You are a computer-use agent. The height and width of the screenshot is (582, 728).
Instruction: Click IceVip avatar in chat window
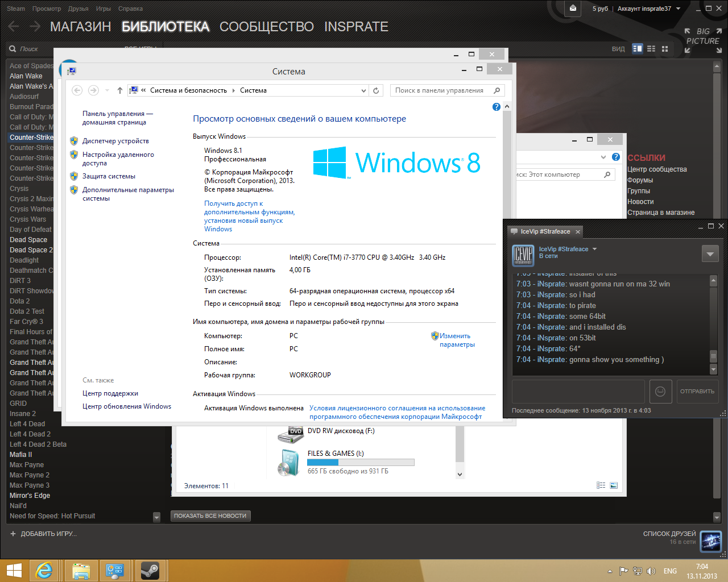click(523, 255)
